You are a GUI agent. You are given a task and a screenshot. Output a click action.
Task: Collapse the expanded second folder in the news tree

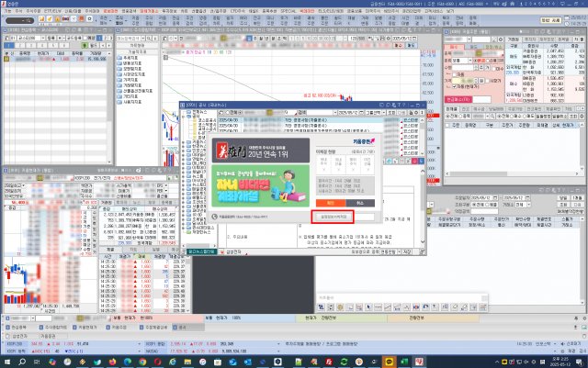point(184,117)
